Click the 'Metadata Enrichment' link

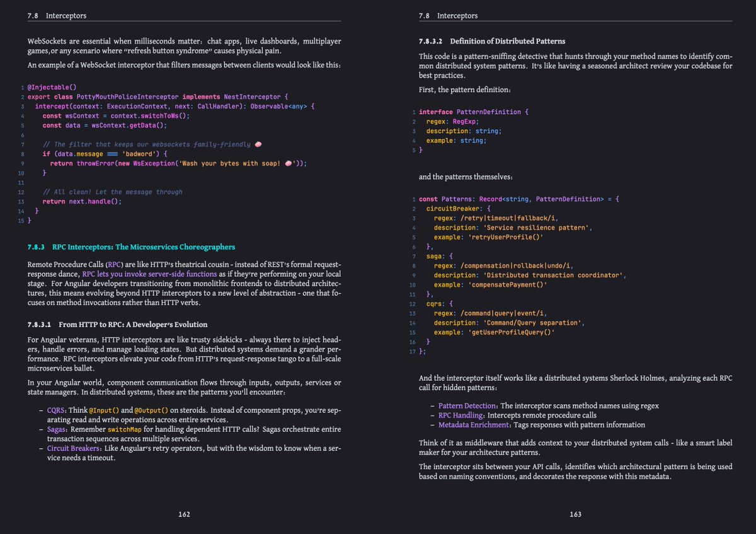coord(474,425)
